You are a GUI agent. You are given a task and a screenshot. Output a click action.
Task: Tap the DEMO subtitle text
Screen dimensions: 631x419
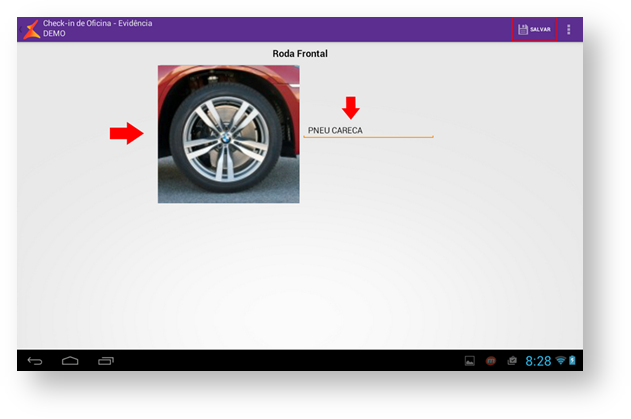54,34
